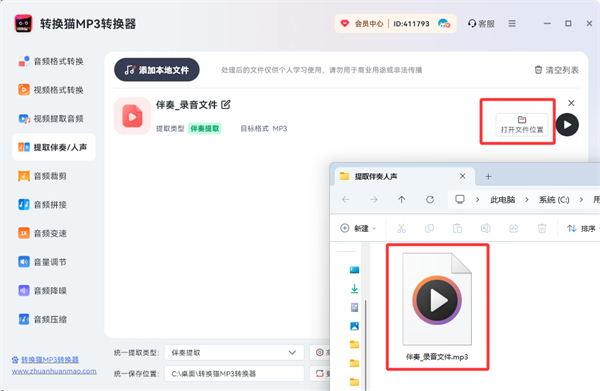Select 视频提取音频 in the sidebar
The width and height of the screenshot is (600, 391).
[51, 119]
